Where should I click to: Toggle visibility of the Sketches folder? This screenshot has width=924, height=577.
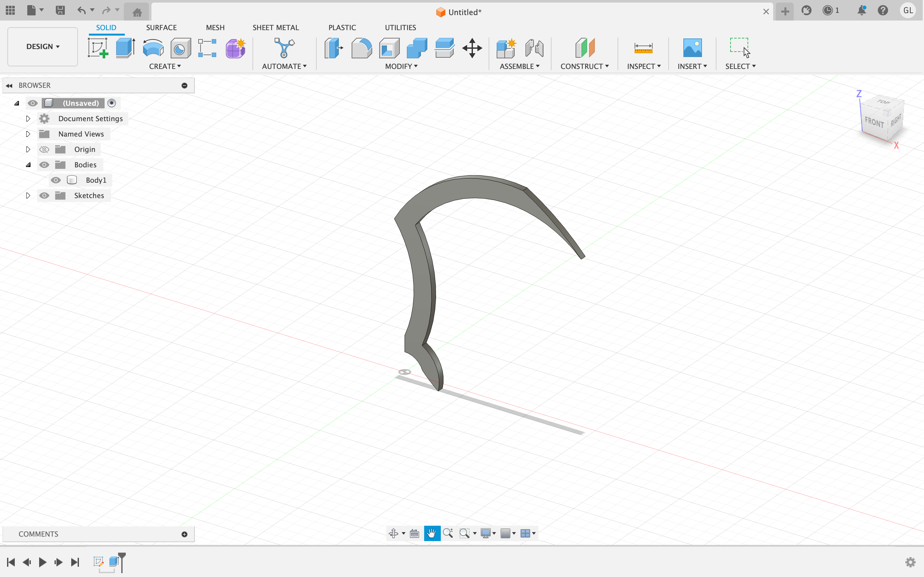click(44, 196)
